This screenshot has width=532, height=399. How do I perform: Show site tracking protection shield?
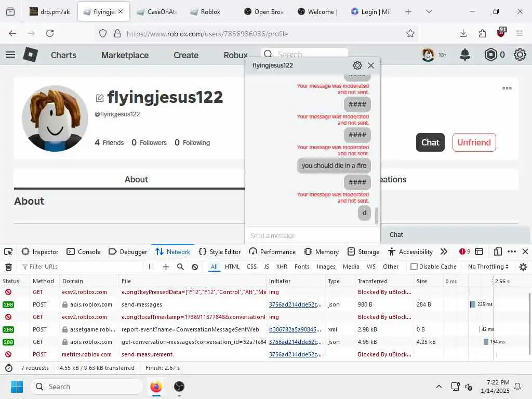(x=103, y=33)
